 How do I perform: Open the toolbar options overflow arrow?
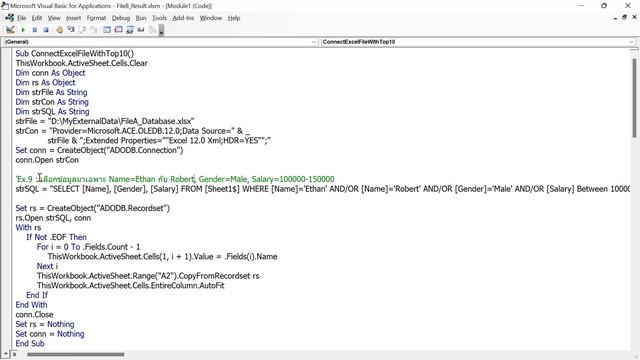(162, 30)
